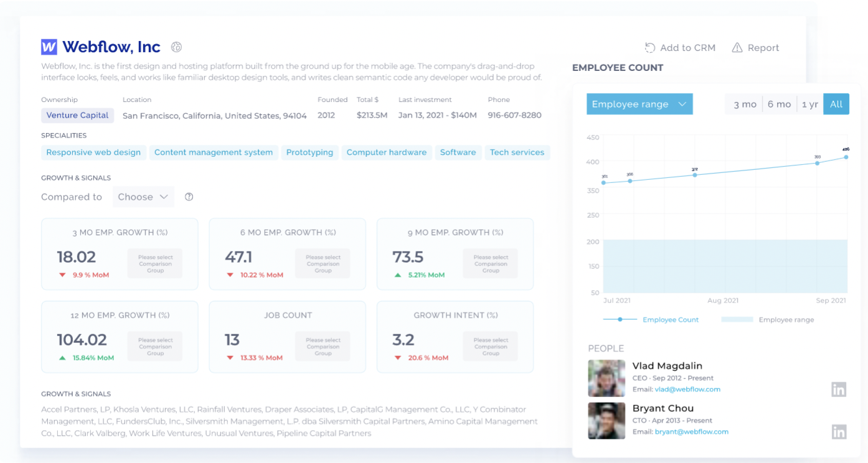Open the Employee range dropdown
The height and width of the screenshot is (463, 868).
pyautogui.click(x=639, y=104)
